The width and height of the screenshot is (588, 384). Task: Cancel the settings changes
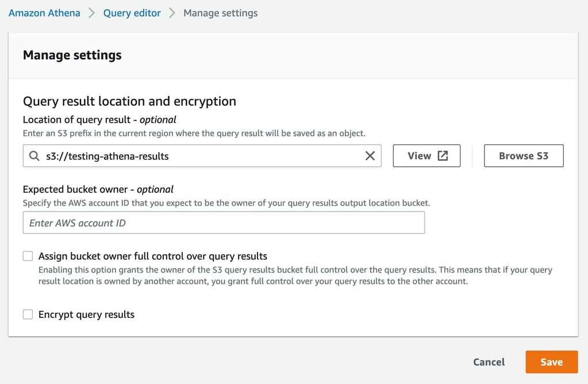(489, 362)
